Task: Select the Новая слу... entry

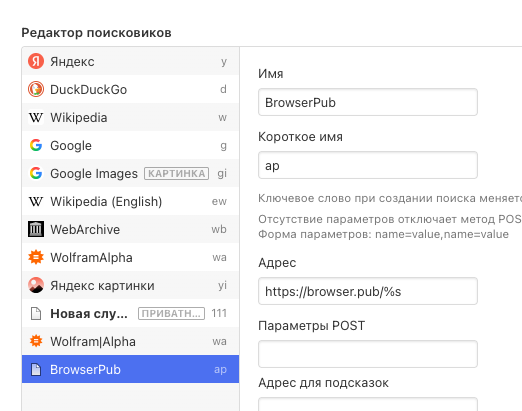Action: coord(131,313)
